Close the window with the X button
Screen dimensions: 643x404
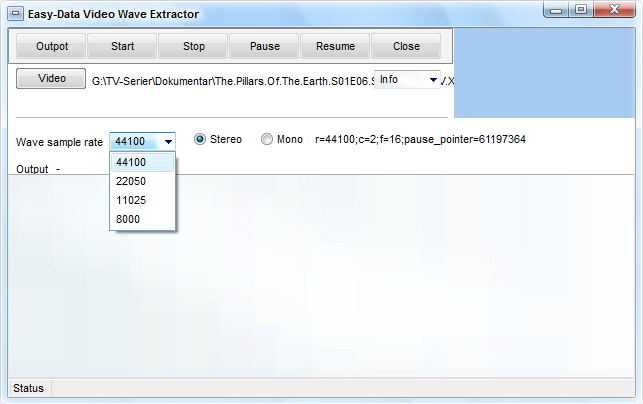pyautogui.click(x=614, y=10)
